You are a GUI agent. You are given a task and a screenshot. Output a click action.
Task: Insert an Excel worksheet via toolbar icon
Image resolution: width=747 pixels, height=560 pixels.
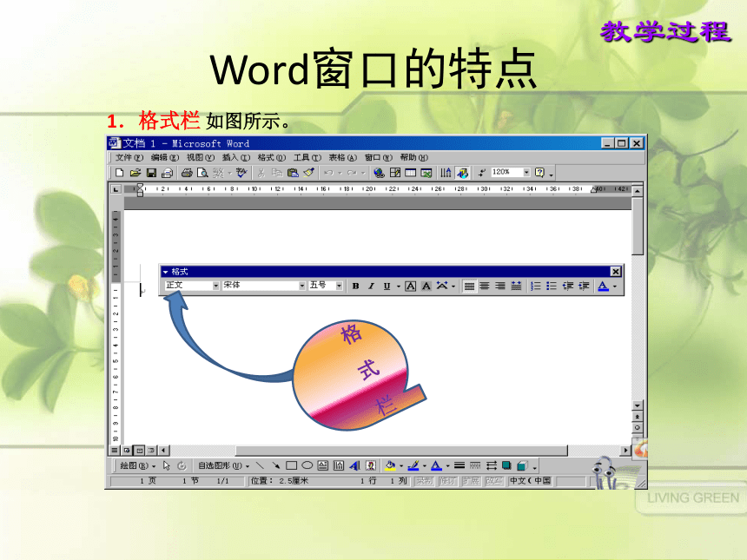point(426,173)
